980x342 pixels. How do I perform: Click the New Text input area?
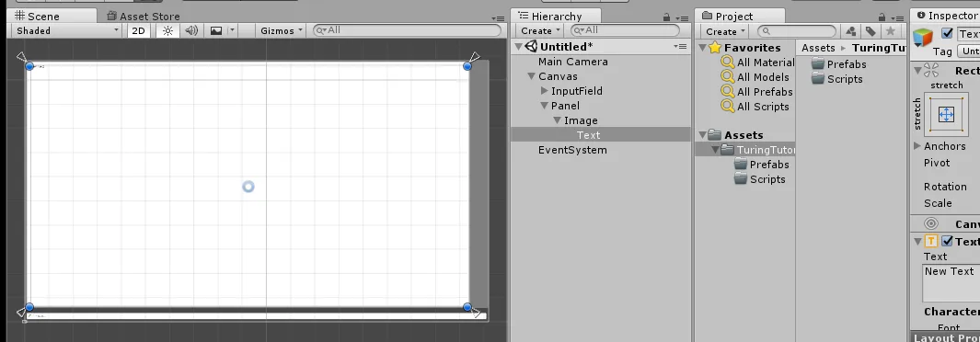pyautogui.click(x=951, y=283)
